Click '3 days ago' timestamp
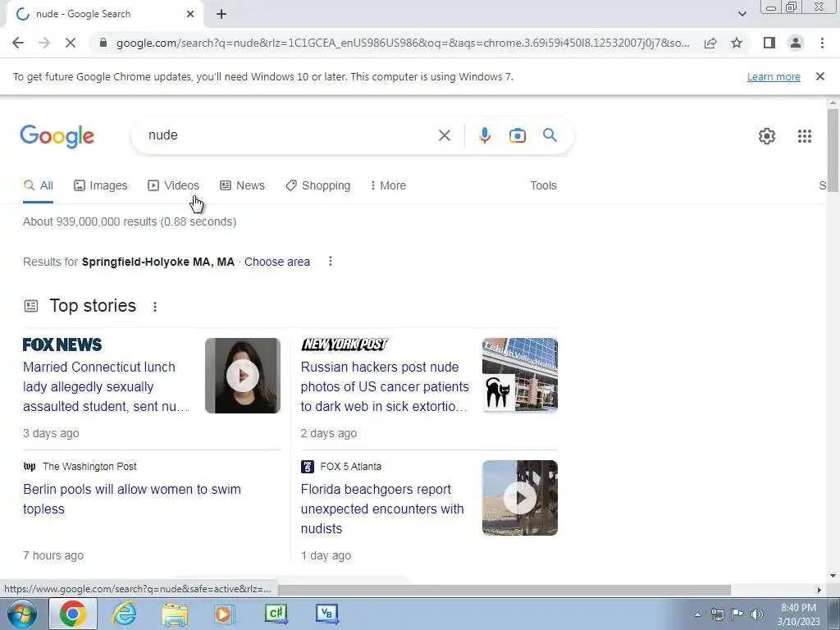 point(51,433)
